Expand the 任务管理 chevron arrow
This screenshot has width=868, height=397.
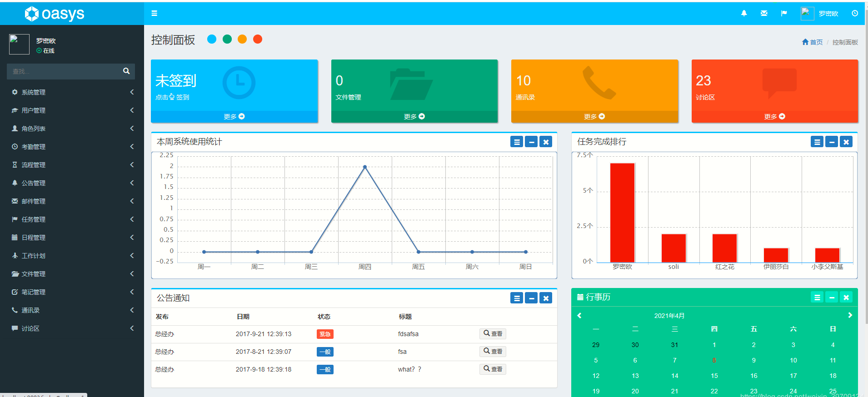click(x=132, y=219)
